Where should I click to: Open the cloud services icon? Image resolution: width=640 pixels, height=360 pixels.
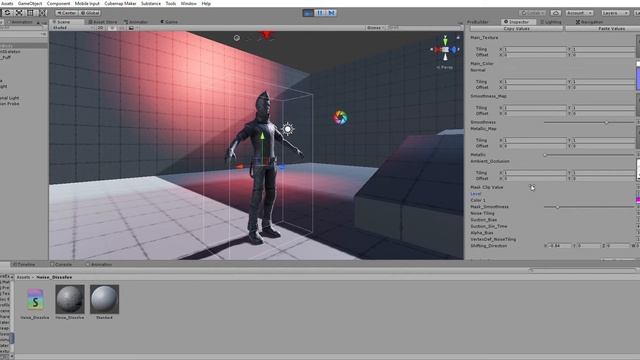point(556,13)
